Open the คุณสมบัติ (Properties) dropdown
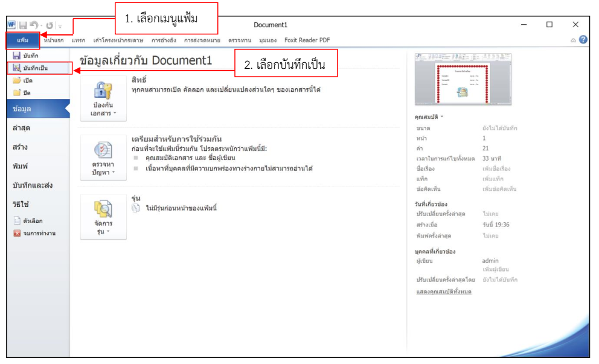599x364 pixels. pyautogui.click(x=430, y=117)
